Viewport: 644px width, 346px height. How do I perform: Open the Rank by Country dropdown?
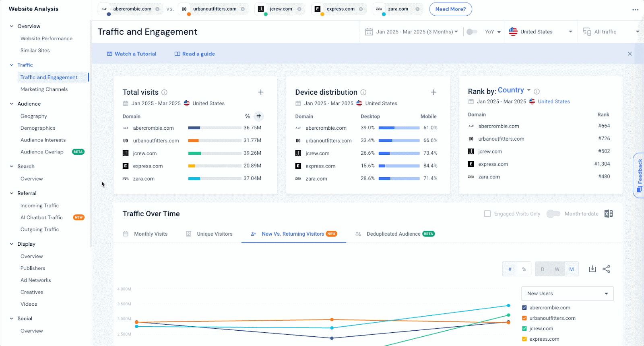(x=514, y=90)
